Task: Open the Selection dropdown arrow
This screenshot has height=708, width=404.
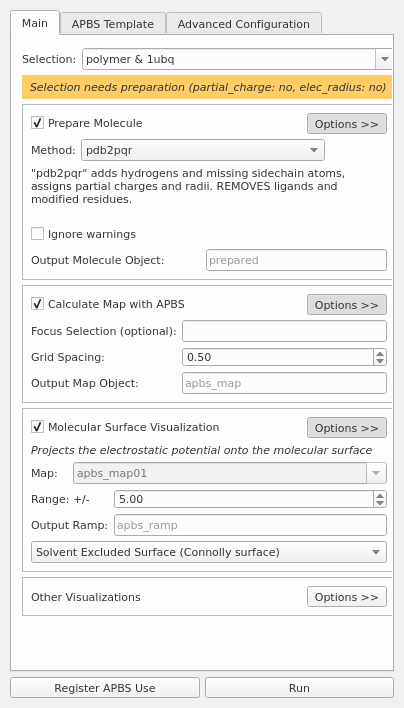Action: [385, 59]
